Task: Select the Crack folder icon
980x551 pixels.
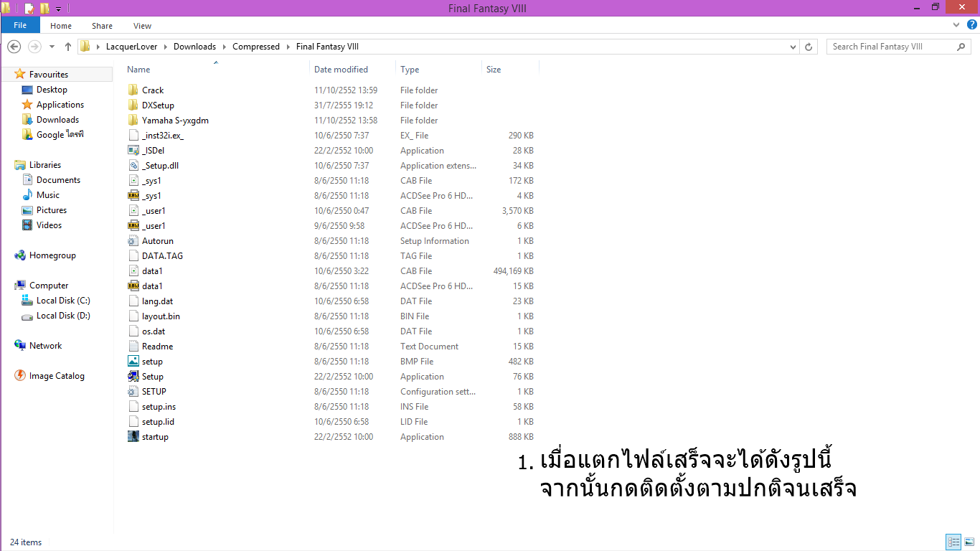Action: click(x=133, y=90)
